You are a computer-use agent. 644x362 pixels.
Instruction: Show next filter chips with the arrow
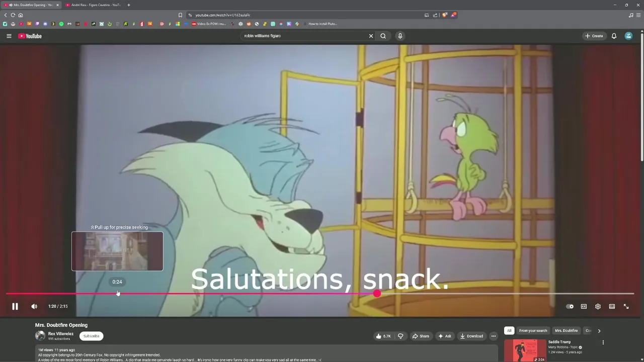coord(599,330)
